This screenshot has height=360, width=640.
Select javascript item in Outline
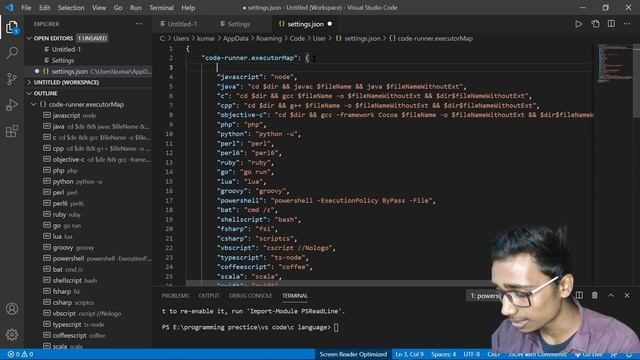pyautogui.click(x=88, y=116)
